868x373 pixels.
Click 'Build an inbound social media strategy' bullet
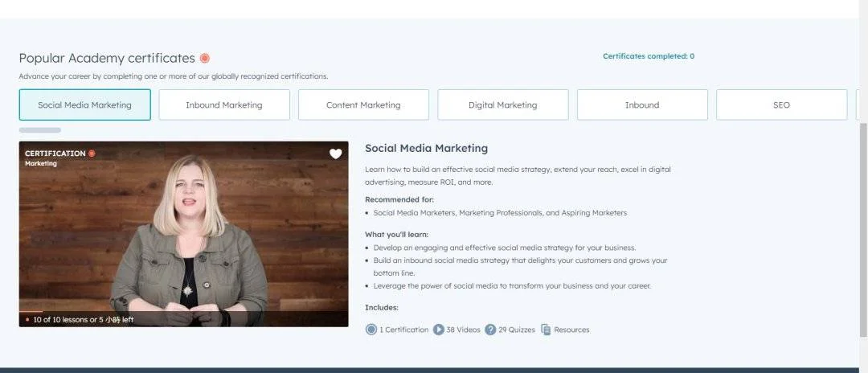[520, 267]
